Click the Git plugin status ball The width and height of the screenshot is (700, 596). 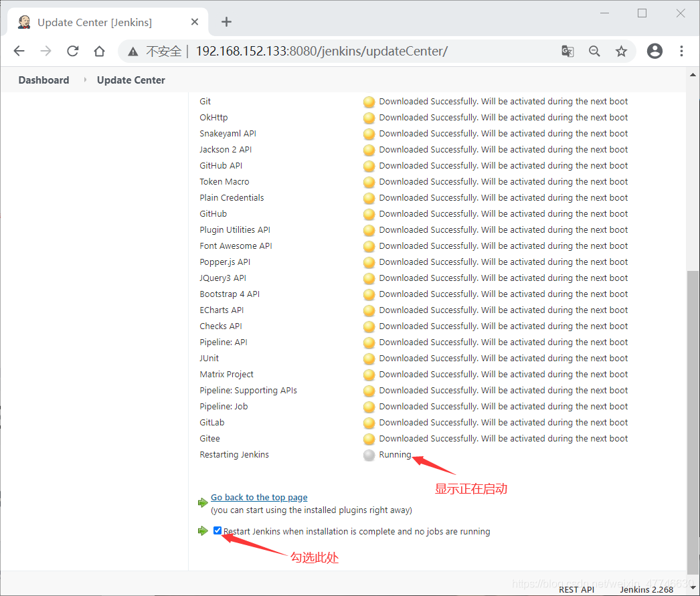(x=369, y=102)
